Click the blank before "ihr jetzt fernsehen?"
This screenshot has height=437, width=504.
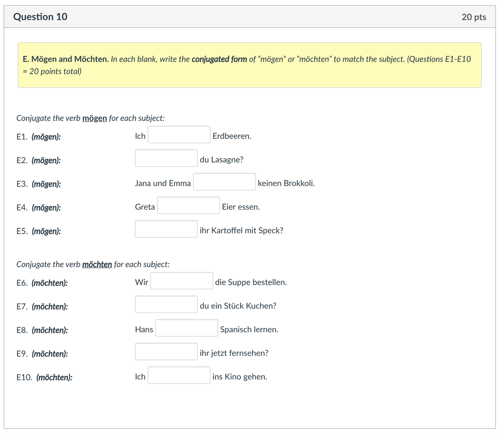166,352
